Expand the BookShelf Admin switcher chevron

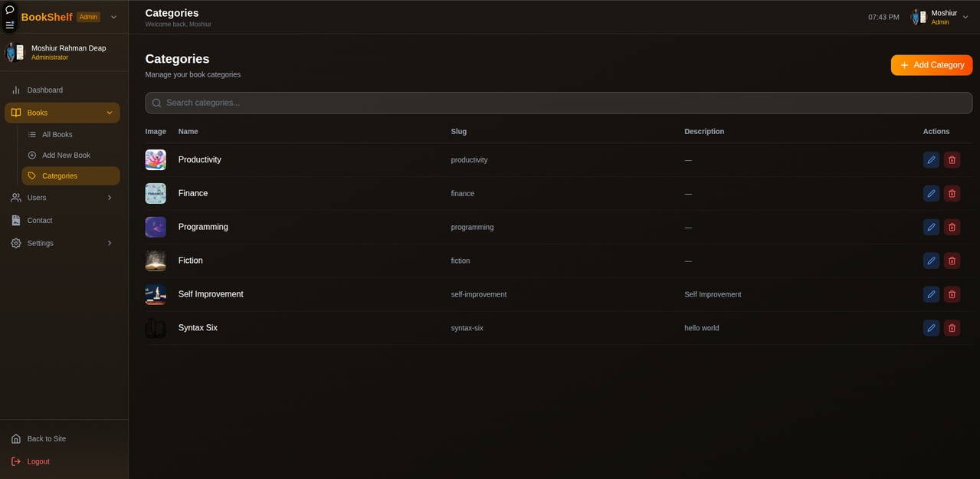(114, 17)
